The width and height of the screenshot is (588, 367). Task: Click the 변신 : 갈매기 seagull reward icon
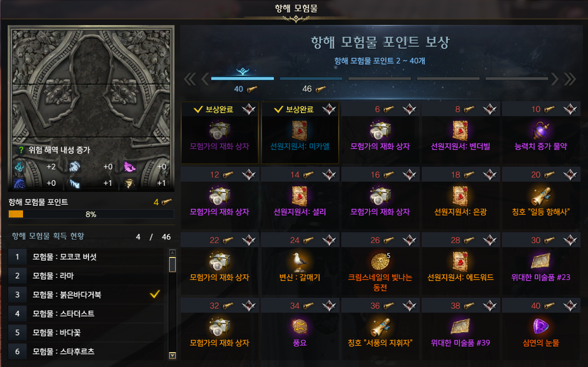pyautogui.click(x=299, y=261)
